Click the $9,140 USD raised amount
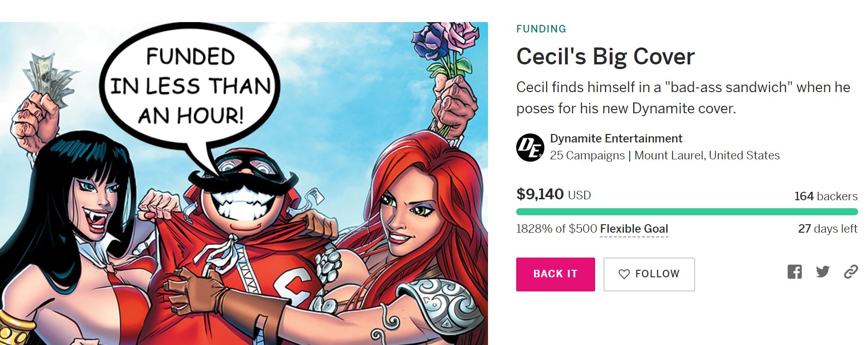 pyautogui.click(x=553, y=194)
